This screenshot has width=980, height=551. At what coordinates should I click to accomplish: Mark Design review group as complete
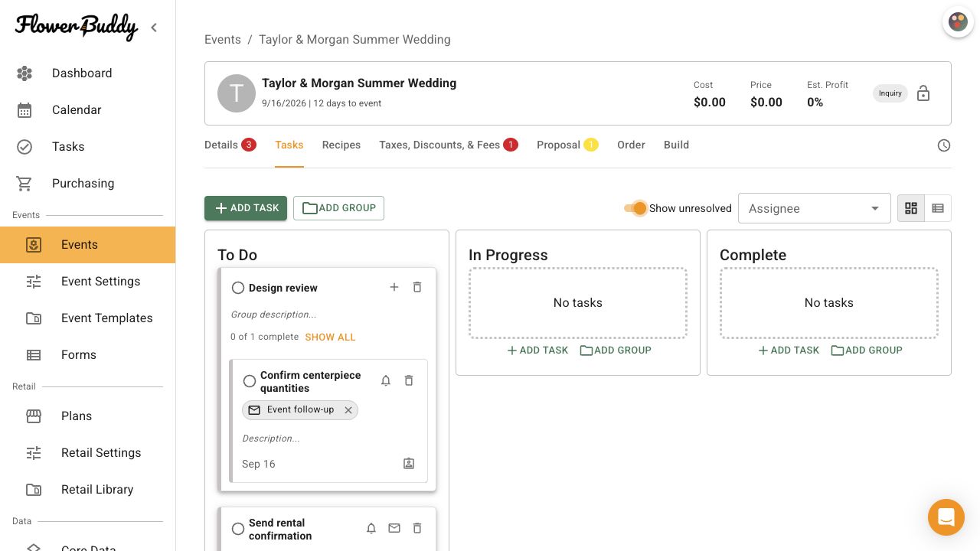238,288
